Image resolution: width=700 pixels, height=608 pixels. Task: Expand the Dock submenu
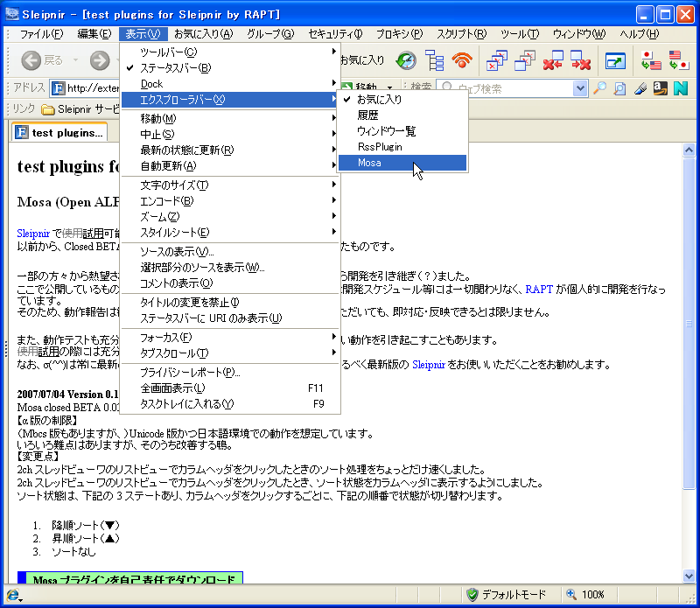(230, 84)
